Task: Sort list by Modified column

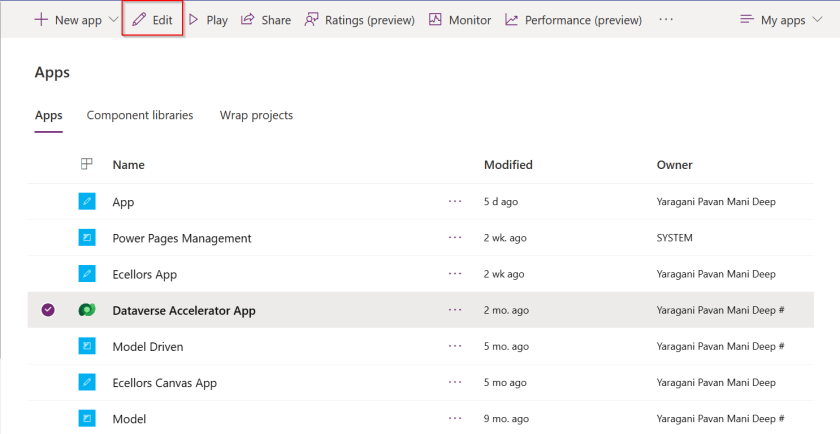Action: coord(508,164)
